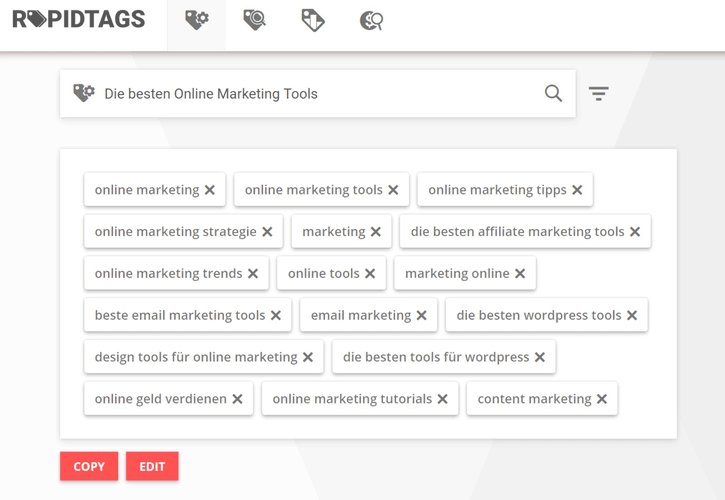Select 'die besten affiliate marketing tools' text
The image size is (725, 500).
[x=518, y=232]
